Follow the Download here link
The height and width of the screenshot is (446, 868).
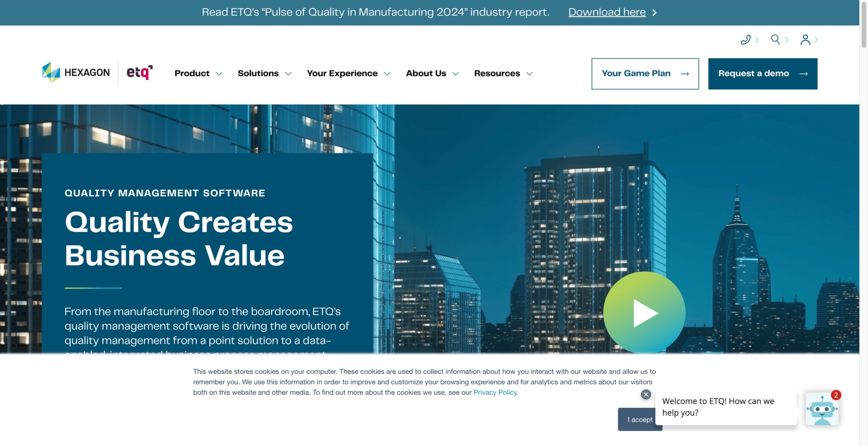pos(607,12)
